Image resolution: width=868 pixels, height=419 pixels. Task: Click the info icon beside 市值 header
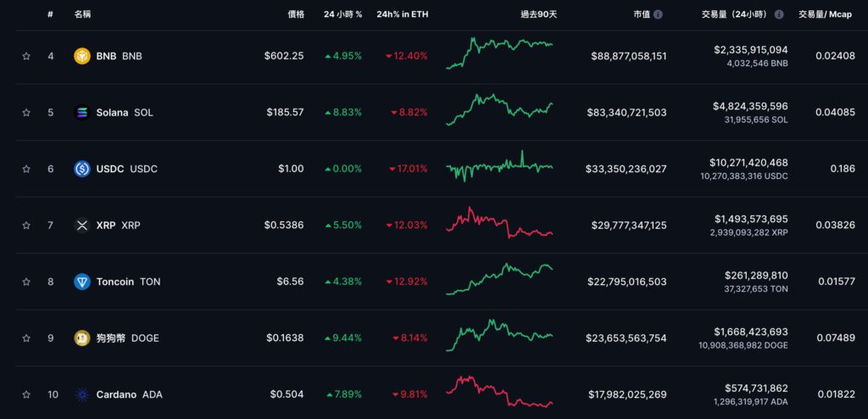[659, 14]
